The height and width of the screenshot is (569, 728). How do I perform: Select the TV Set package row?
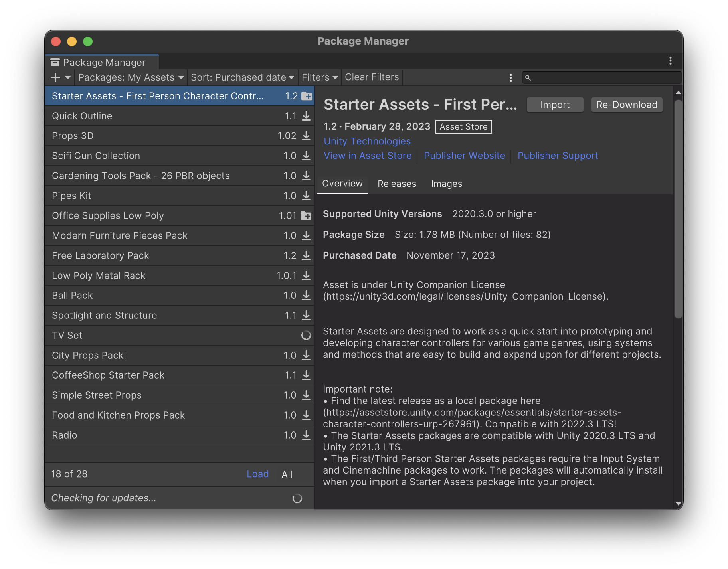point(180,335)
